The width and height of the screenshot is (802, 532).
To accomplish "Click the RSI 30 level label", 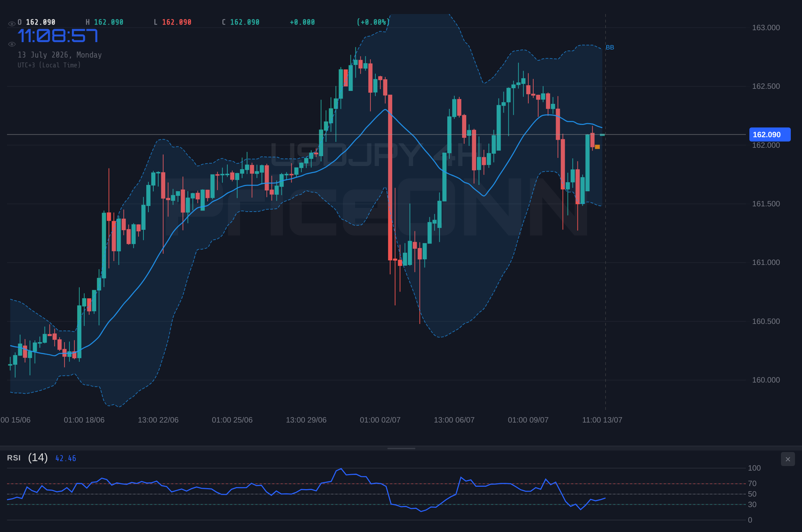I will [x=752, y=505].
